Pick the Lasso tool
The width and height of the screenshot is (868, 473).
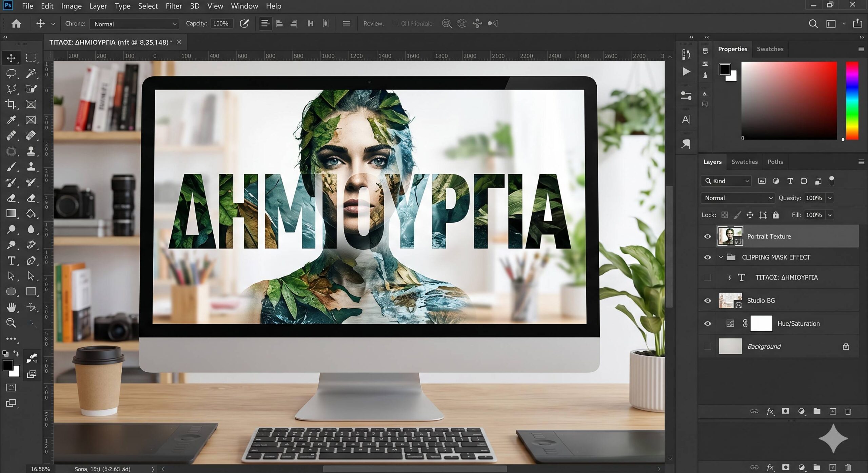click(x=11, y=73)
